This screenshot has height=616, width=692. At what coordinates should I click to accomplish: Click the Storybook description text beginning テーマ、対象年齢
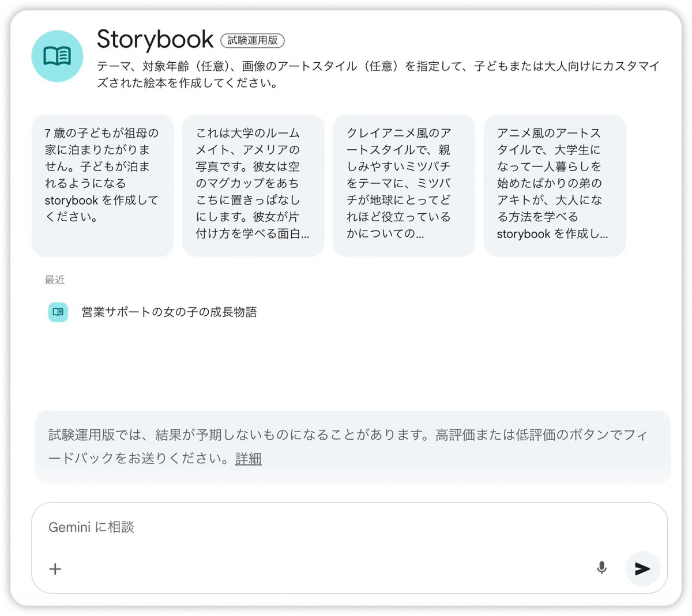(378, 74)
